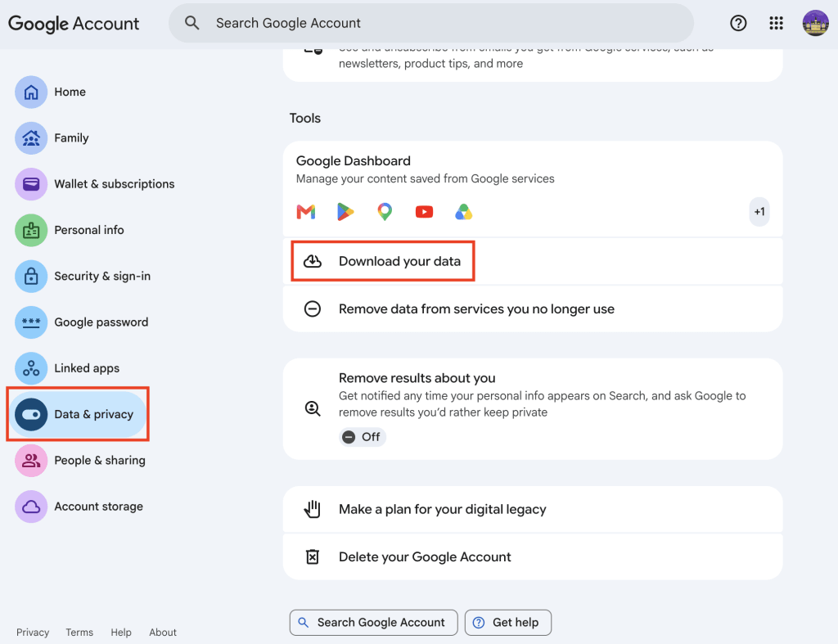Click the Remove results search-person icon
The height and width of the screenshot is (644, 838).
point(313,409)
